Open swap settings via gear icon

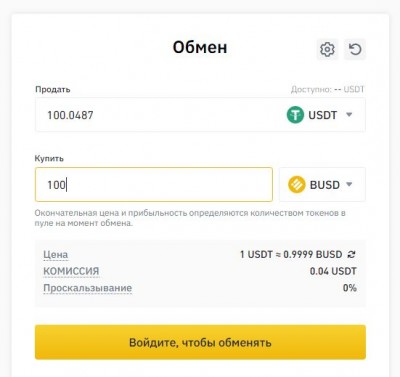click(x=327, y=49)
